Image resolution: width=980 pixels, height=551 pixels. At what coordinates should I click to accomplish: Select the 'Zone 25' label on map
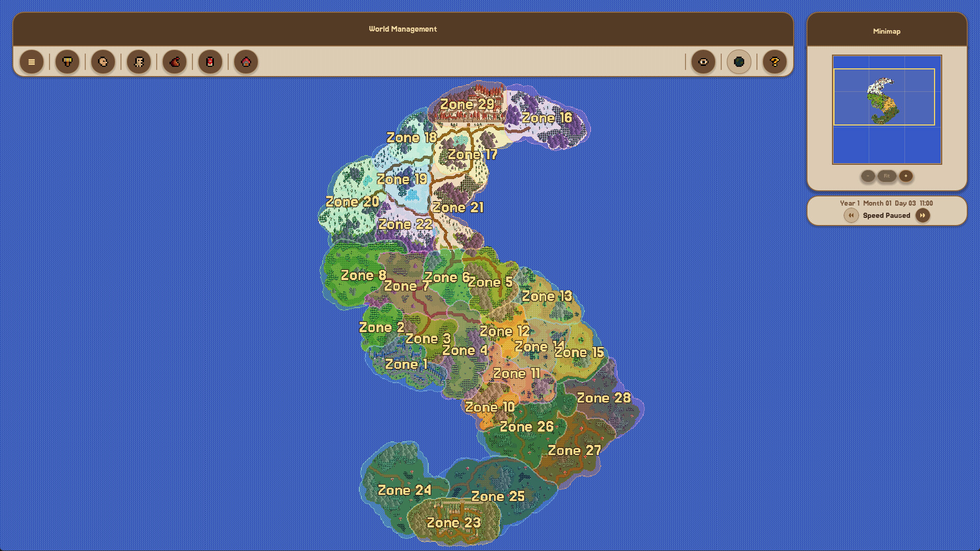click(498, 496)
